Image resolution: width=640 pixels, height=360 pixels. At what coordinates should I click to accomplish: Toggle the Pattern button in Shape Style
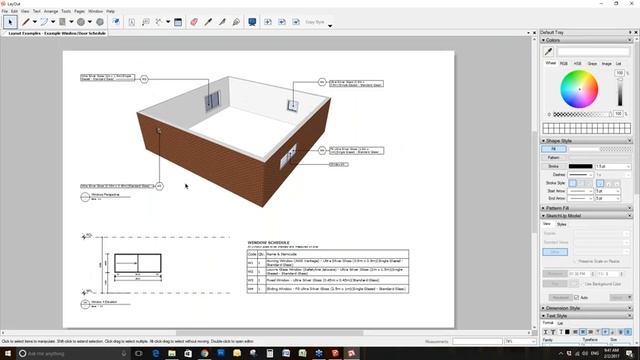click(x=554, y=158)
